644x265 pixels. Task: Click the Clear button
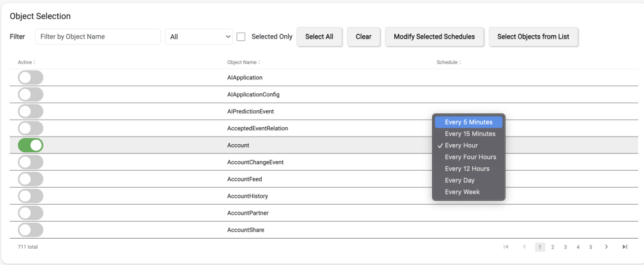pyautogui.click(x=364, y=37)
